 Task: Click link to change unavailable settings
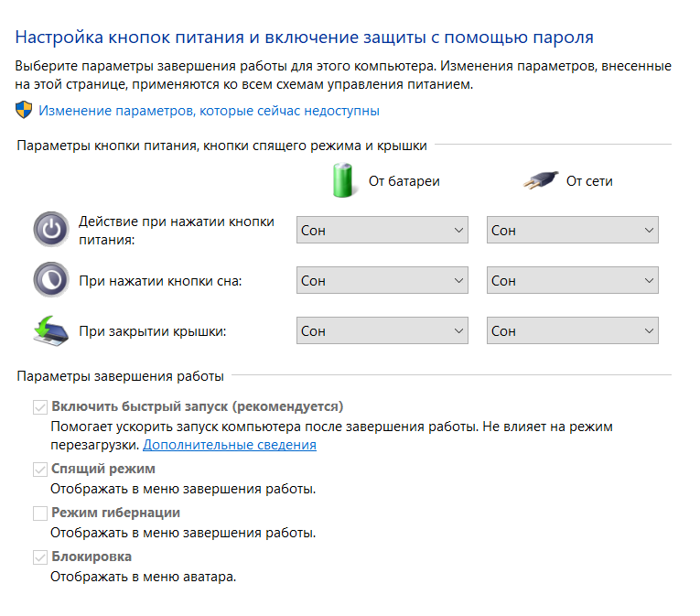(x=209, y=111)
